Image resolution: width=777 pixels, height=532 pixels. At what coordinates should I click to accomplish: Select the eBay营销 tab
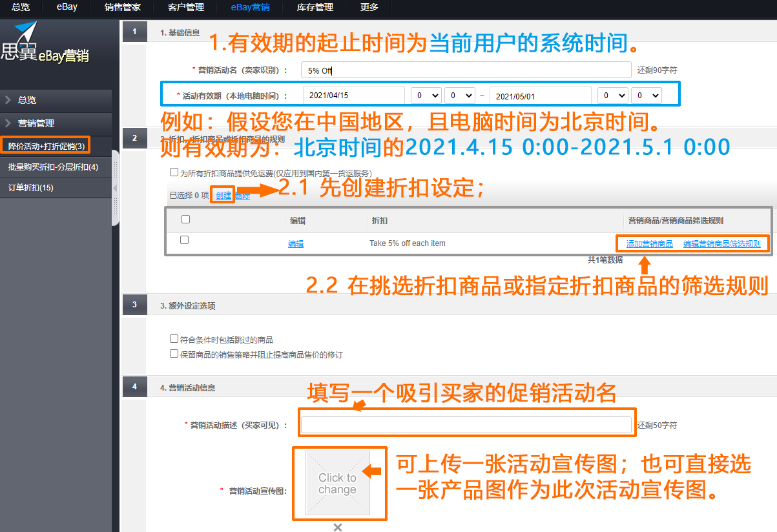pos(251,8)
